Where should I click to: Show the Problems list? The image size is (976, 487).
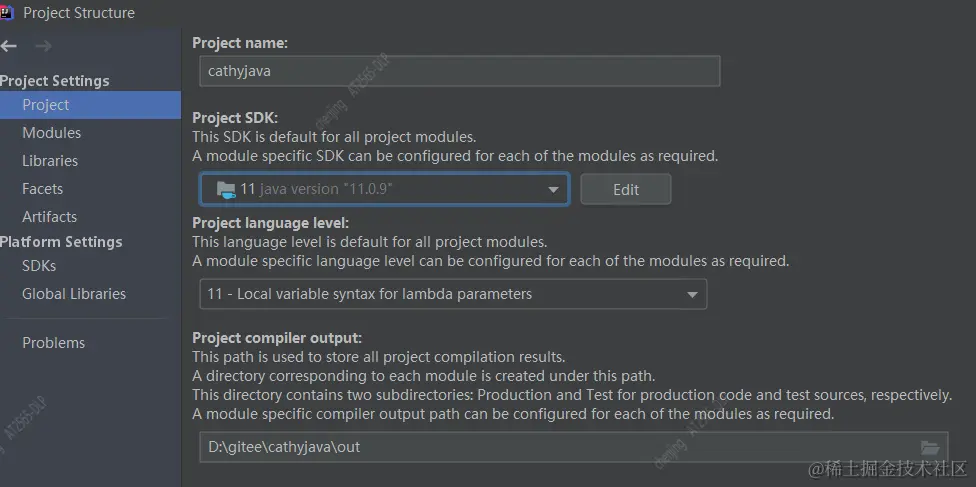(54, 343)
